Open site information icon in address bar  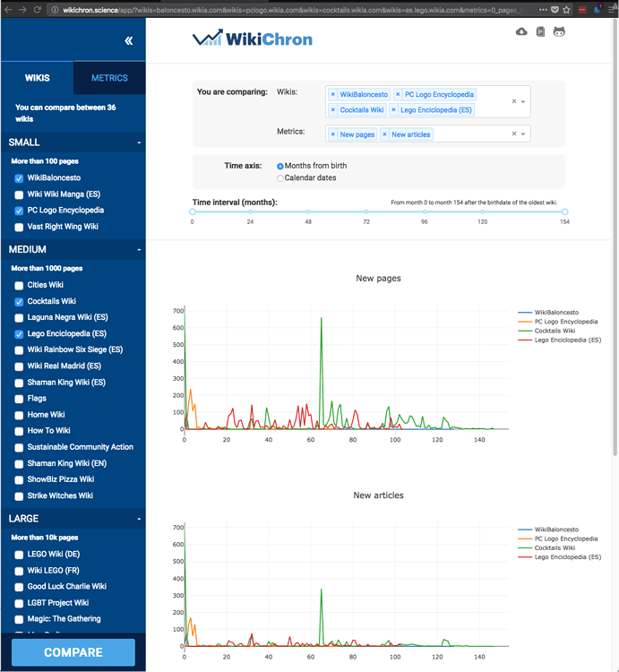(x=56, y=10)
